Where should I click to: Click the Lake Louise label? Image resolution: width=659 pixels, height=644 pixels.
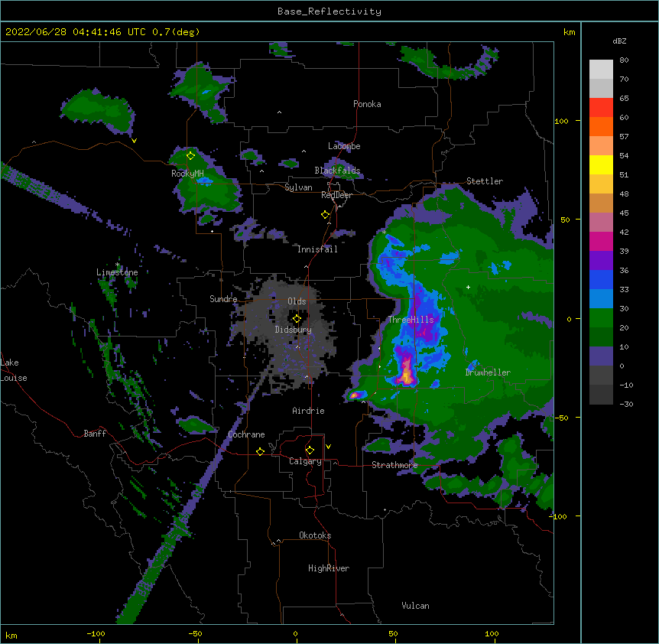pyautogui.click(x=14, y=370)
